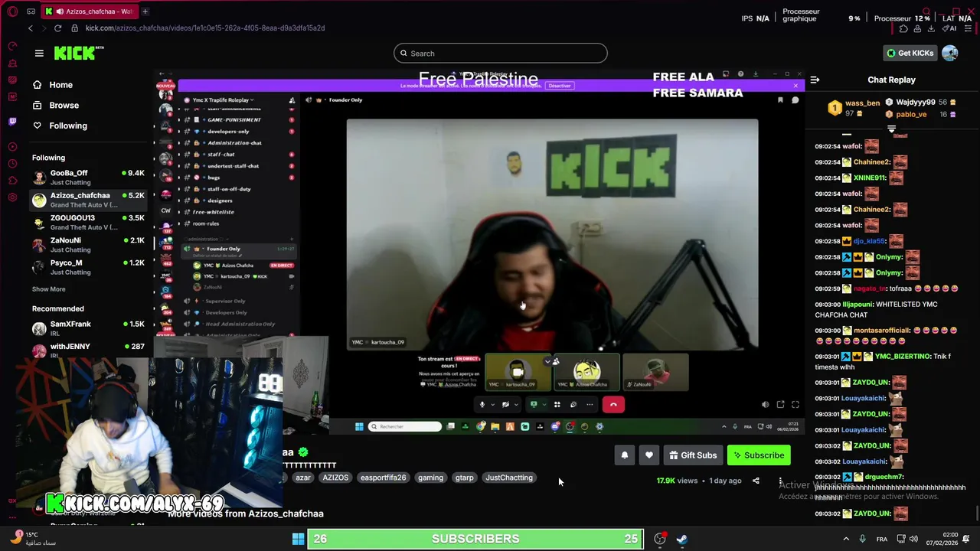
Task: Select the gaming tag
Action: pos(430,478)
